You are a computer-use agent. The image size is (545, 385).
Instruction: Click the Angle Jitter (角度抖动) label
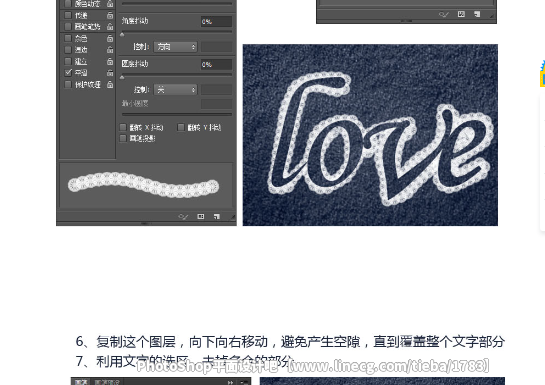135,21
